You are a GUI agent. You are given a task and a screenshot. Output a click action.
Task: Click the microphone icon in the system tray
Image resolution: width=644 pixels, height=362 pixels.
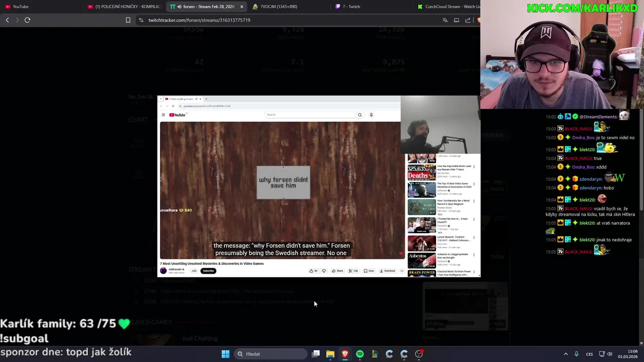click(x=577, y=354)
